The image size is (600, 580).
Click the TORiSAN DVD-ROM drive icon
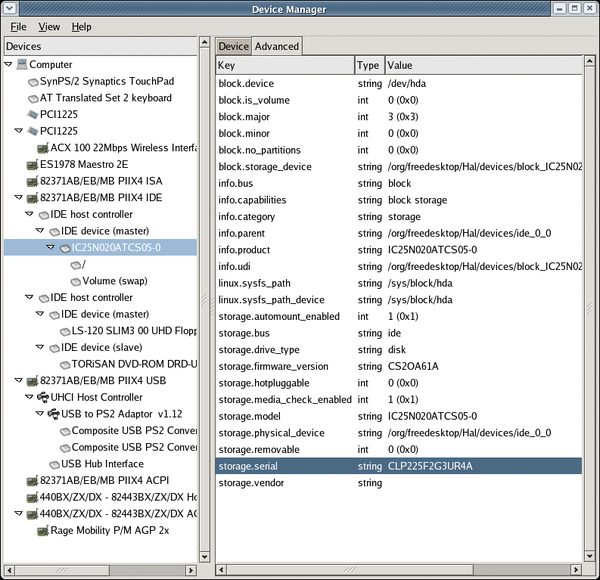coord(65,364)
